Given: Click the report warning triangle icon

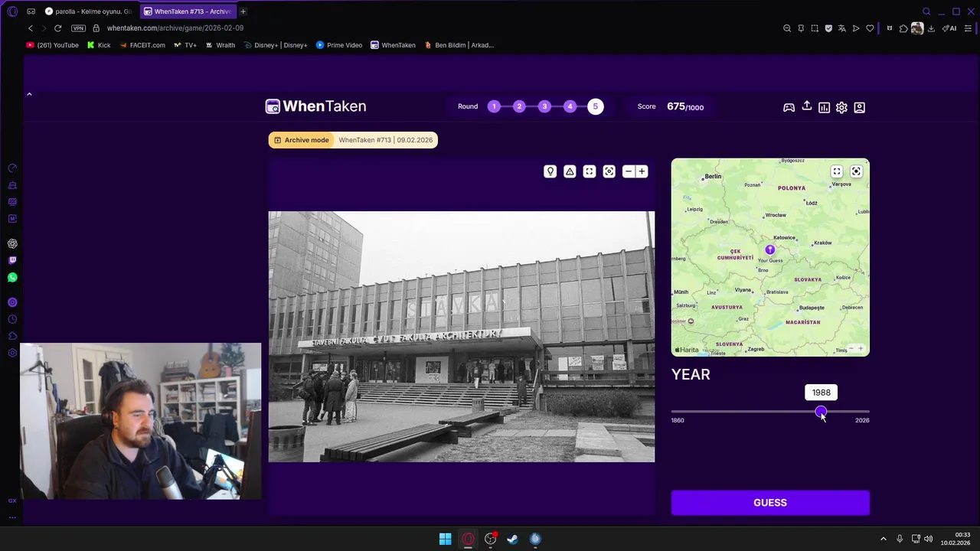Looking at the screenshot, I should coord(570,171).
